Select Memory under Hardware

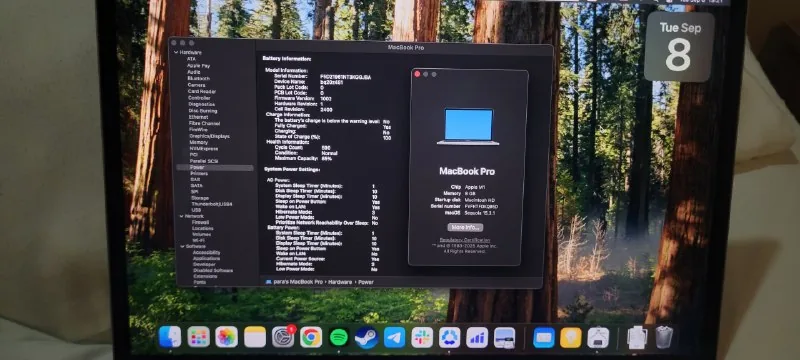pyautogui.click(x=199, y=142)
